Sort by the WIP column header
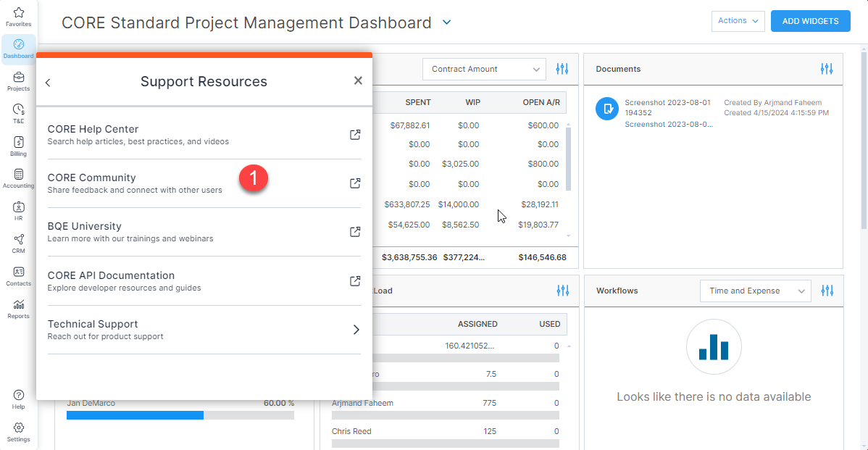The height and width of the screenshot is (450, 868). click(x=472, y=102)
